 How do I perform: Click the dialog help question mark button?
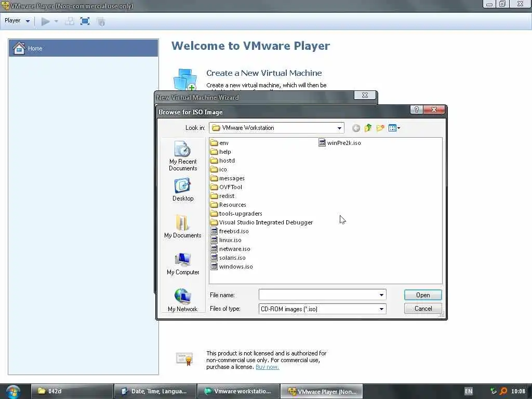point(417,110)
